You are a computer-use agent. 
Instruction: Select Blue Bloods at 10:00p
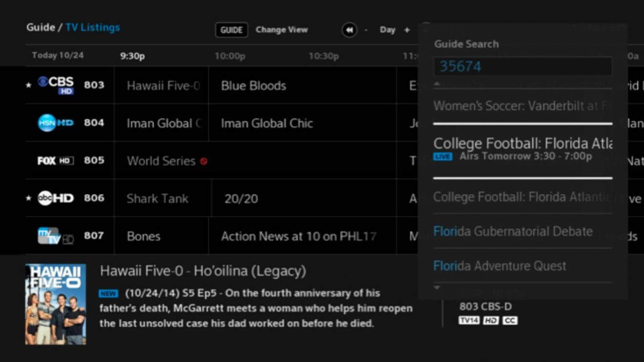pos(302,85)
